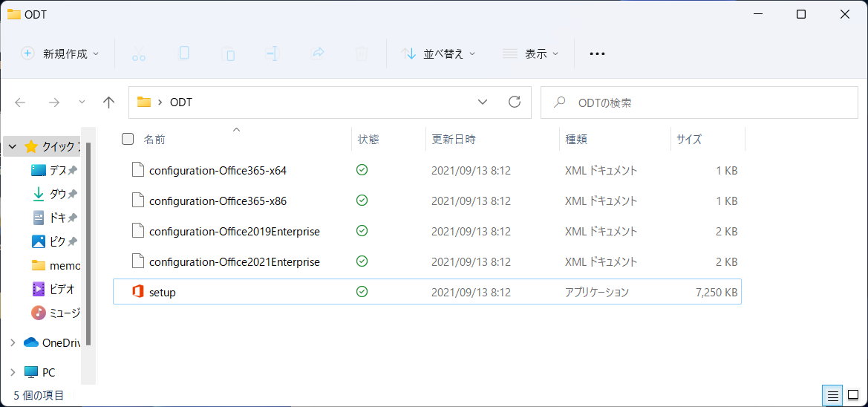Image resolution: width=868 pixels, height=407 pixels.
Task: Expand the OneDrive tree node
Action: point(13,343)
